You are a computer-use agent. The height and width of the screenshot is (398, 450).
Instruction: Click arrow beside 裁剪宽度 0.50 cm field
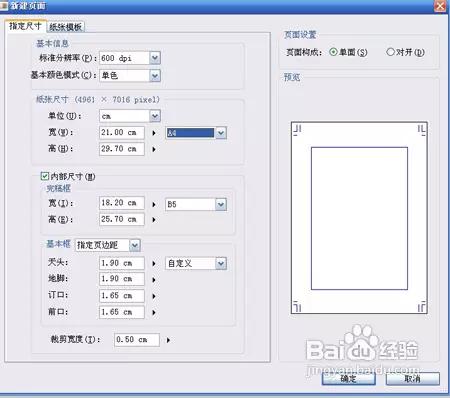(x=168, y=340)
